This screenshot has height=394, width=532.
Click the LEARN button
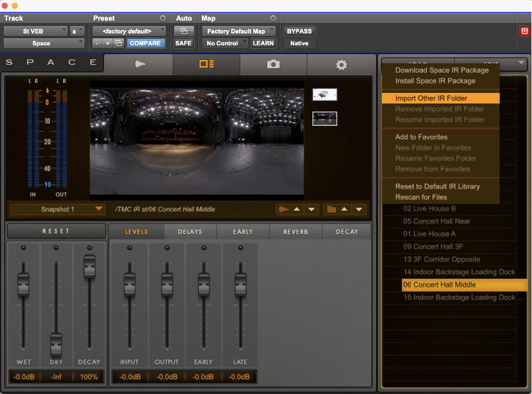click(x=263, y=44)
